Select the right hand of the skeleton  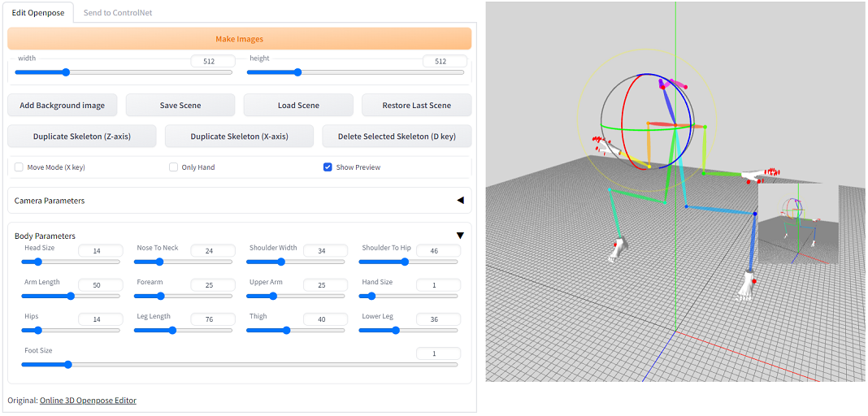pyautogui.click(x=605, y=147)
